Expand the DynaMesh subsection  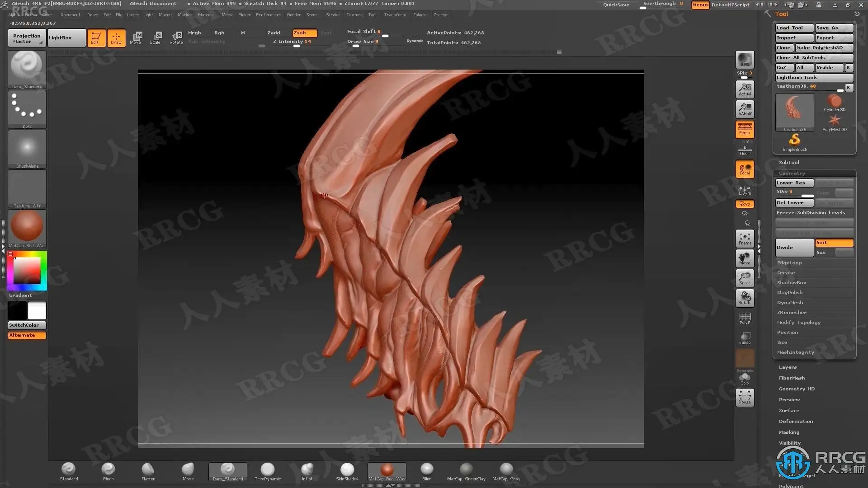[790, 302]
